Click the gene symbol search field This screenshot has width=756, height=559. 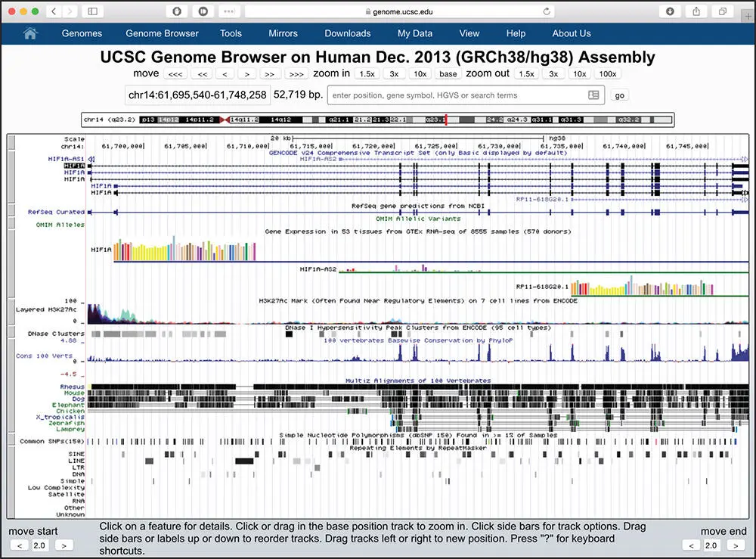point(466,95)
